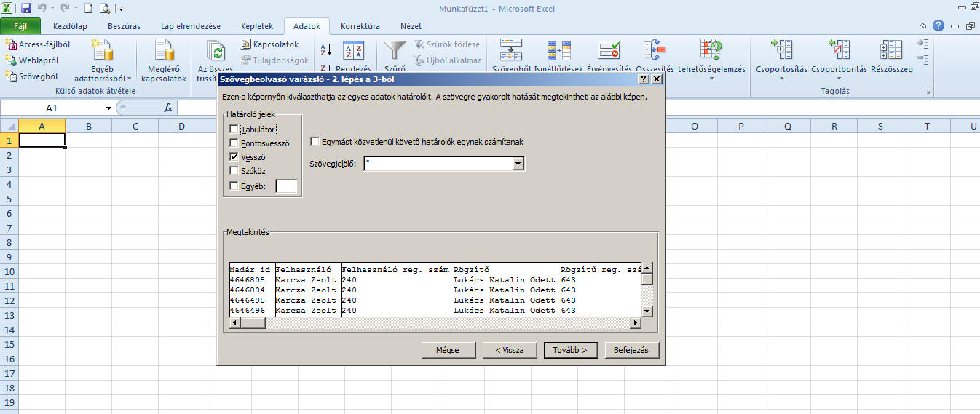Toggle the Szűrő funnel filter

(x=395, y=51)
